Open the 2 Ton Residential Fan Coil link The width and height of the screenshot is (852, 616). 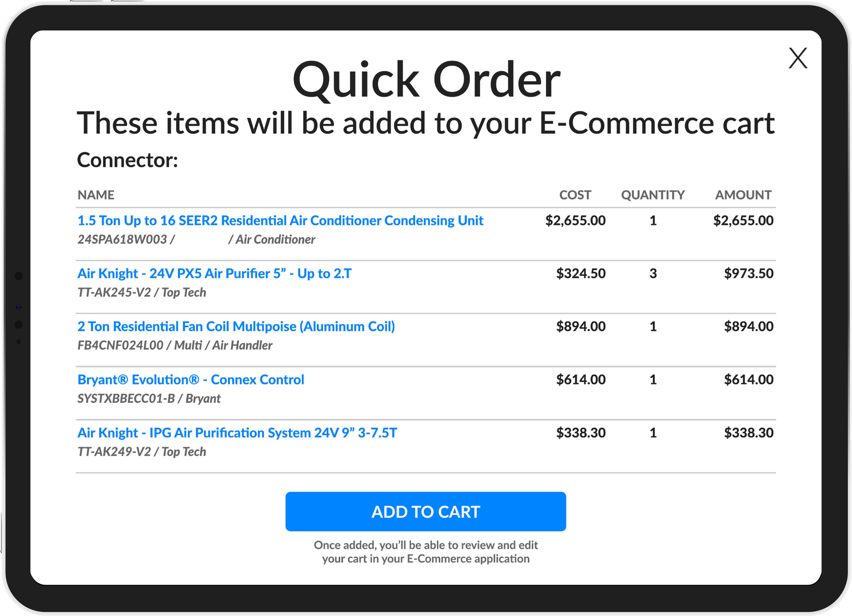click(x=236, y=326)
